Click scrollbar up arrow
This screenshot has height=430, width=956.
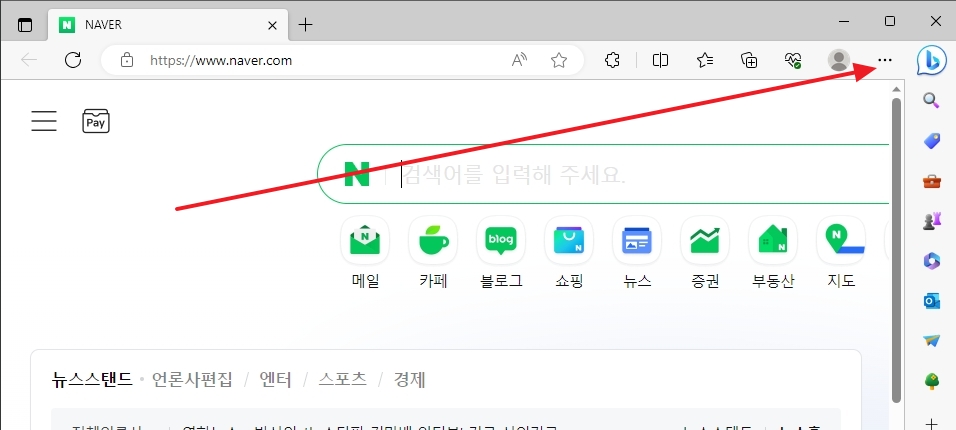click(896, 90)
